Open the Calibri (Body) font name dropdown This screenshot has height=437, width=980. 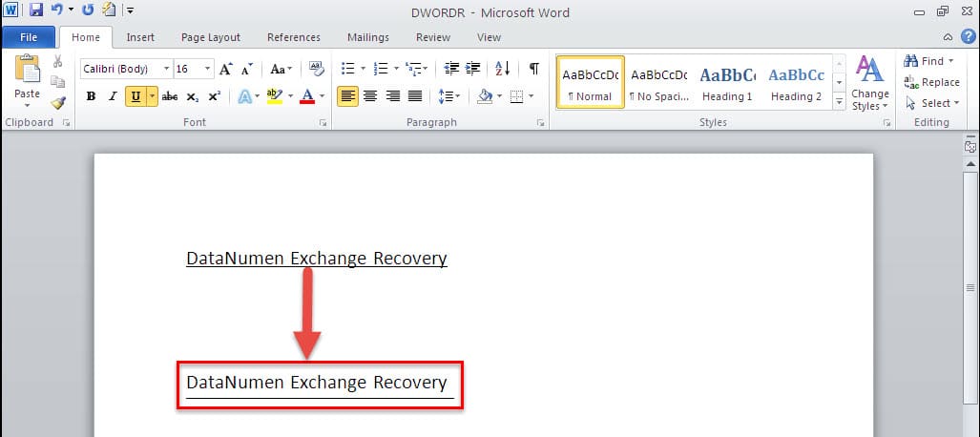tap(166, 69)
